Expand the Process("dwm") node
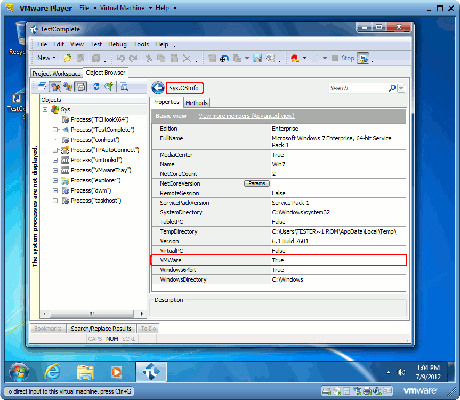 pyautogui.click(x=55, y=191)
